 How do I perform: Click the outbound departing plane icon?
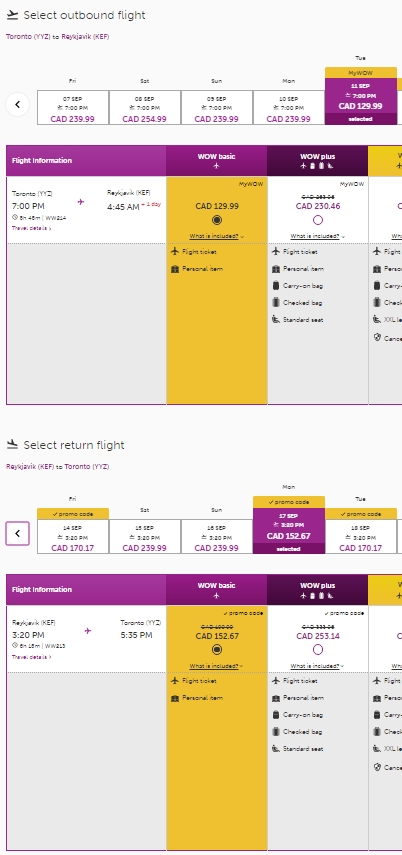(x=12, y=15)
